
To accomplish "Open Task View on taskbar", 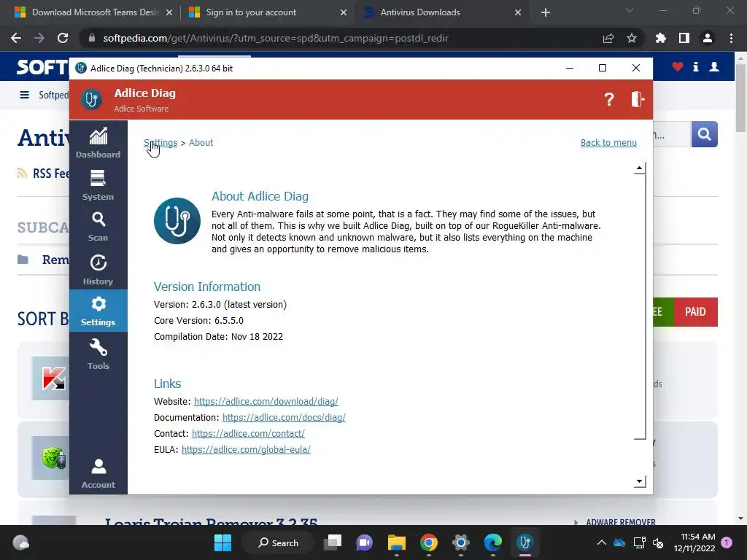I will [x=333, y=542].
